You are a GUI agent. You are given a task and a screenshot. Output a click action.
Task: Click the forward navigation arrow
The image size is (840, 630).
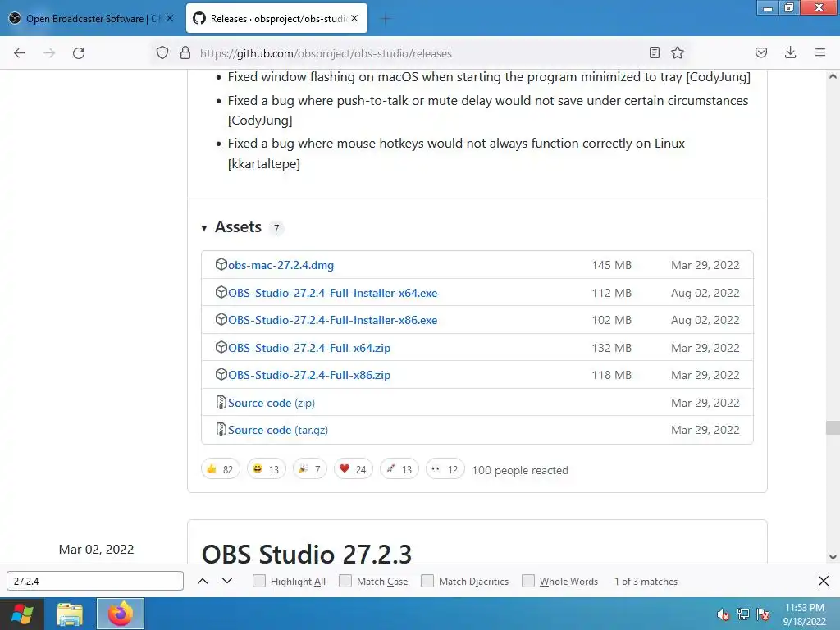(49, 53)
